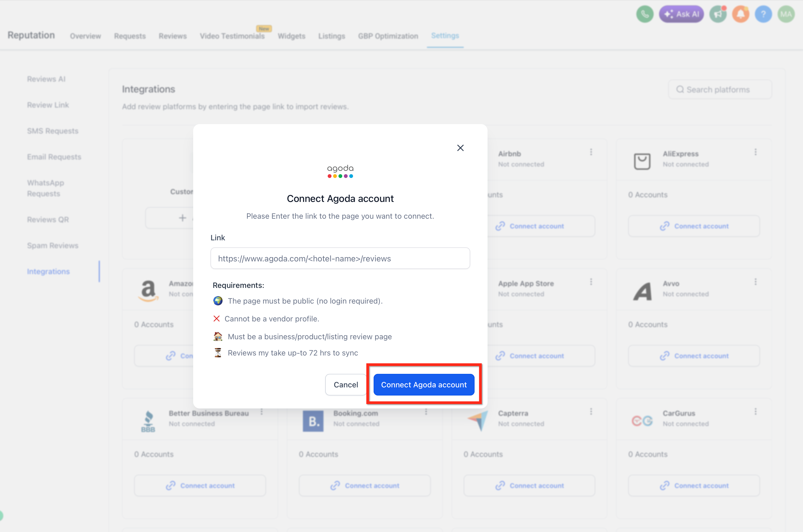The image size is (803, 532).
Task: Connect account for Better Business Bureau
Action: pyautogui.click(x=200, y=486)
